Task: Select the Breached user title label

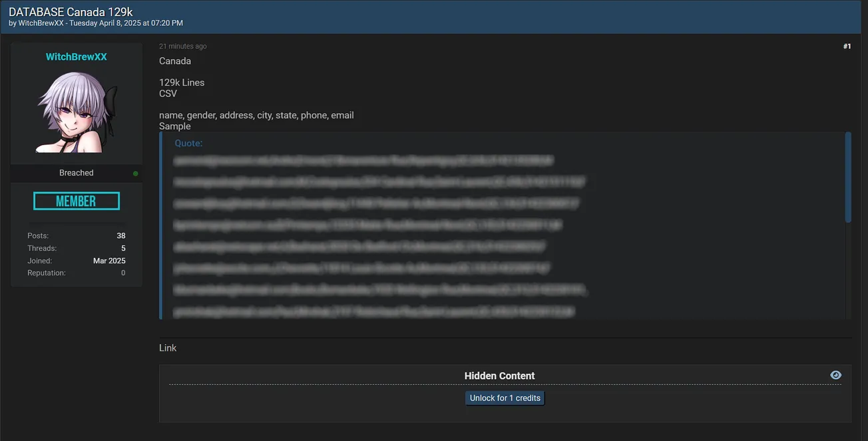Action: [76, 172]
